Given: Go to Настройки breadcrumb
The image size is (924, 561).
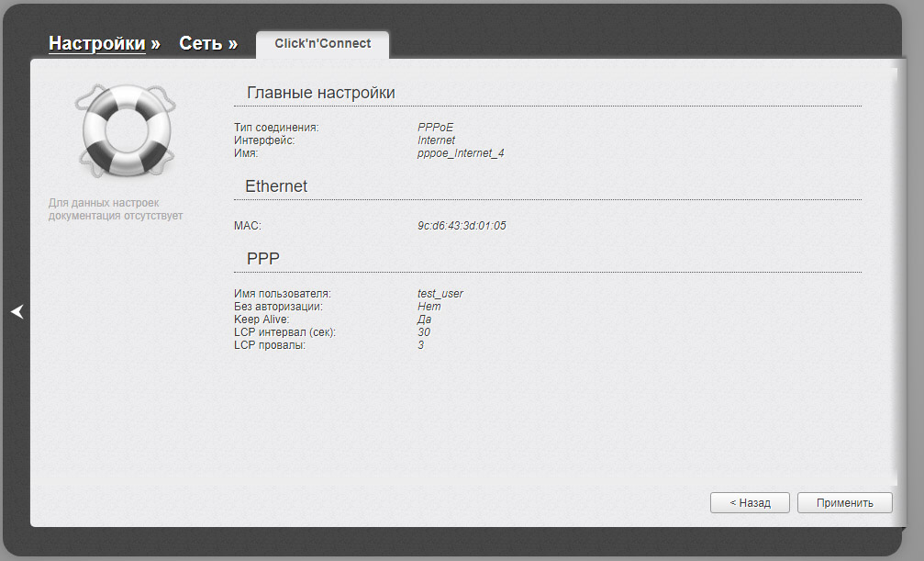Looking at the screenshot, I should pyautogui.click(x=96, y=43).
